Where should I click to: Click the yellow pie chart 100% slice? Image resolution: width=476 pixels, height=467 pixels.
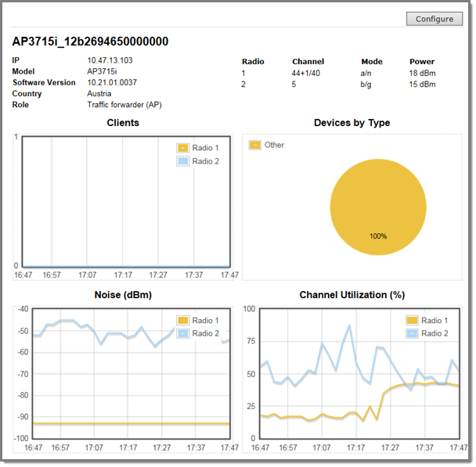coord(378,203)
